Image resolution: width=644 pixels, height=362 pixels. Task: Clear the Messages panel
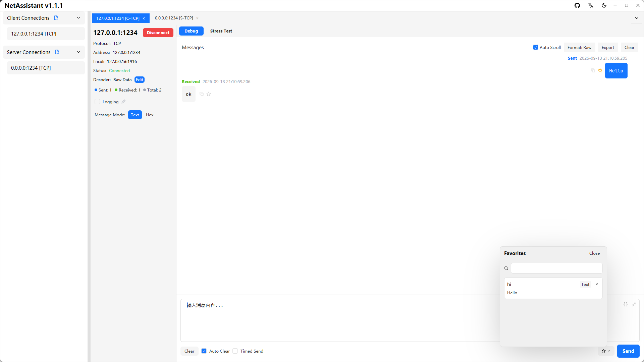(629, 47)
